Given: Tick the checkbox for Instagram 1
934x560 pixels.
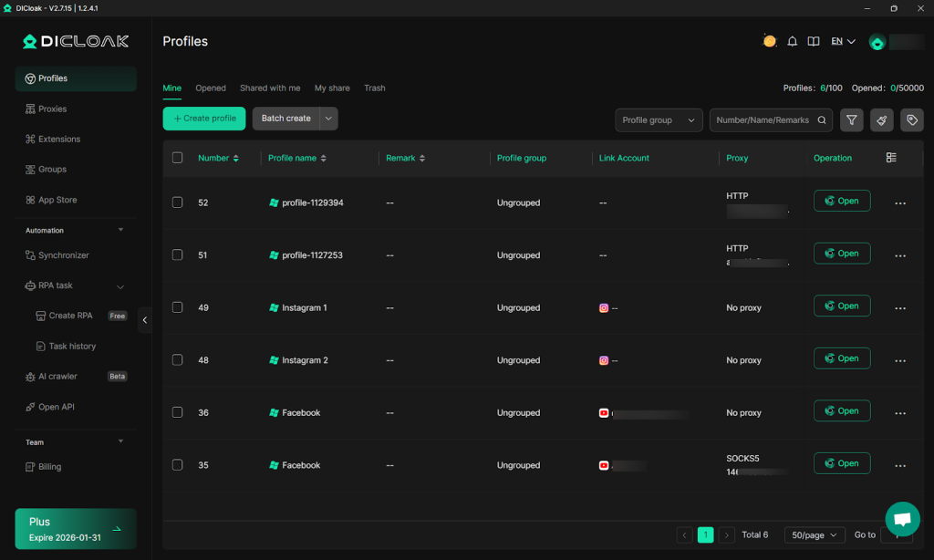Looking at the screenshot, I should pyautogui.click(x=178, y=307).
